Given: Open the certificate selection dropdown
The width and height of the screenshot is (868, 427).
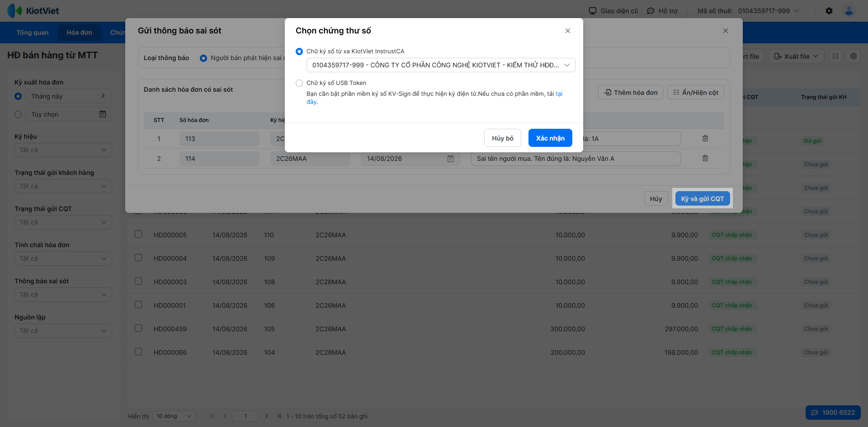Looking at the screenshot, I should coord(441,65).
